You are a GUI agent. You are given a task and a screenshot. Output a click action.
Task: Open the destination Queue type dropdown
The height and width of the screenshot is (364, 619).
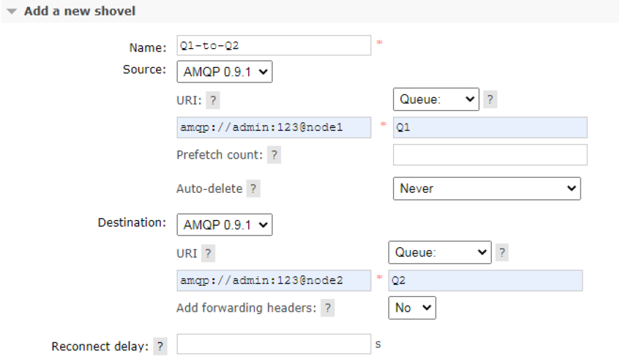click(440, 252)
